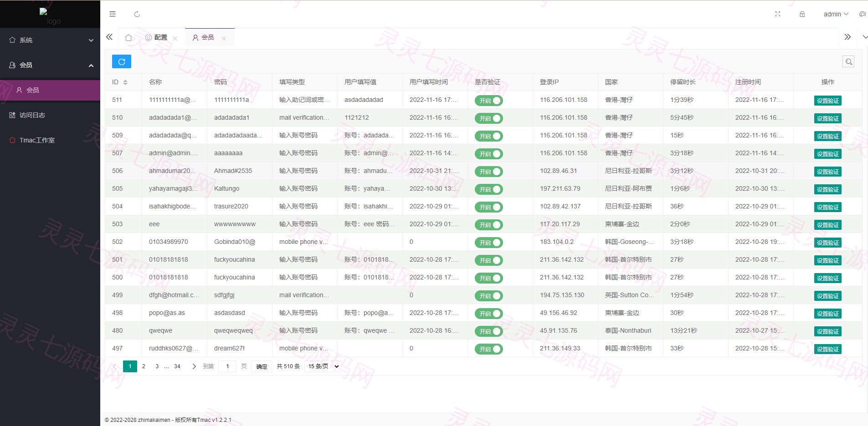Select current page 1 button

130,366
